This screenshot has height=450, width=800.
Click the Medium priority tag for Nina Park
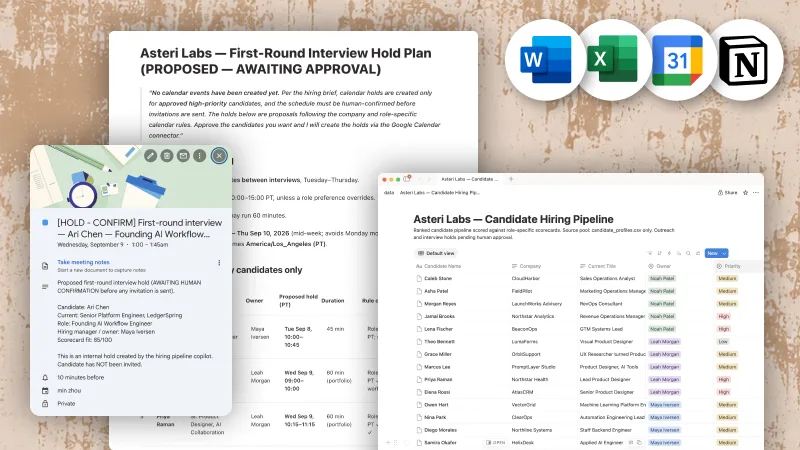(x=727, y=417)
